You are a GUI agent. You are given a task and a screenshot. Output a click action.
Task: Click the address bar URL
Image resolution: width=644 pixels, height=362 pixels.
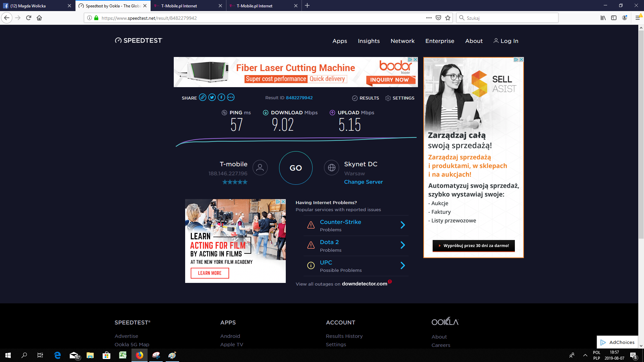coord(149,18)
